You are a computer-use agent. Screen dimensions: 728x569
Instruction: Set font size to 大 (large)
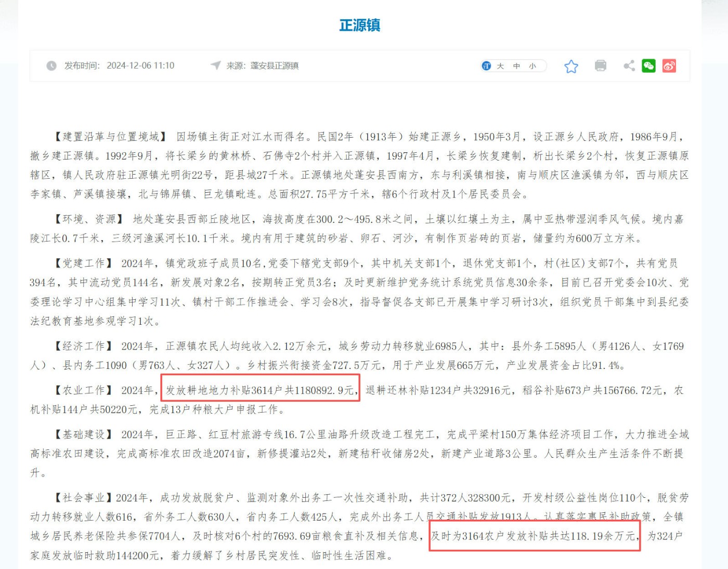pyautogui.click(x=500, y=66)
